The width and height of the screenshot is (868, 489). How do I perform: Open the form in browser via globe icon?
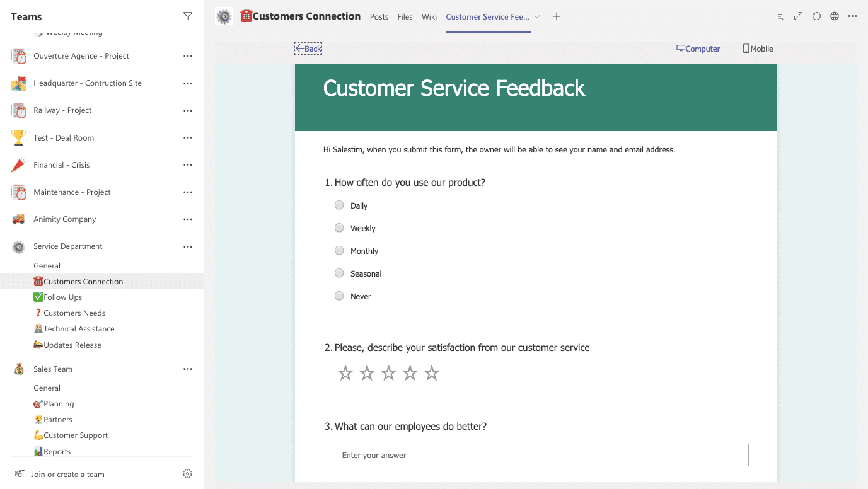click(x=835, y=16)
